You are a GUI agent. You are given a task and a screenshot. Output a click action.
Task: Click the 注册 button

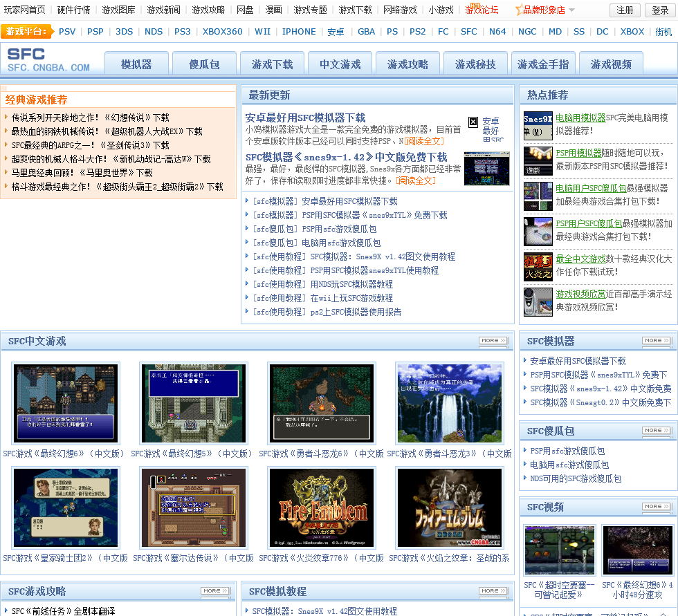625,10
